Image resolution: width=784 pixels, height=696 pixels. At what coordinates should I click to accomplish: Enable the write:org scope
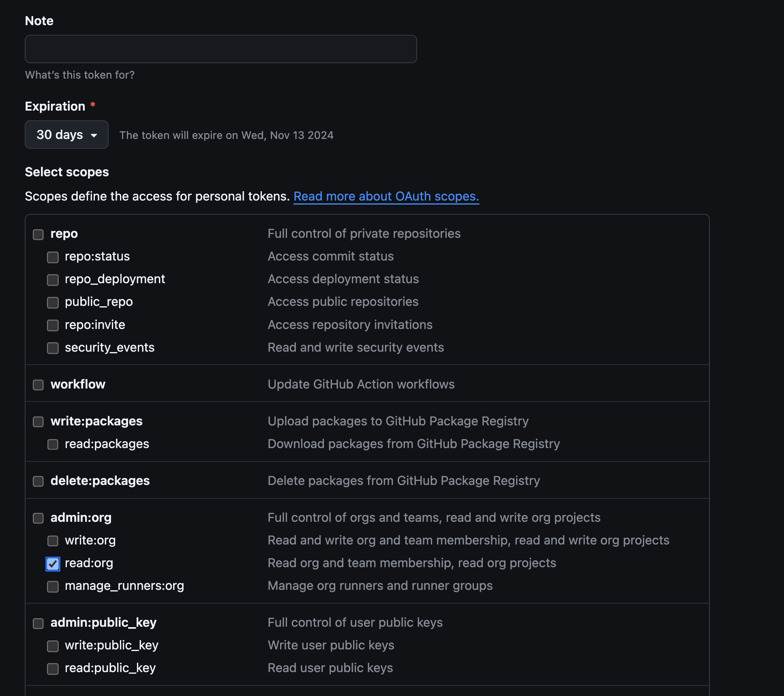click(53, 541)
